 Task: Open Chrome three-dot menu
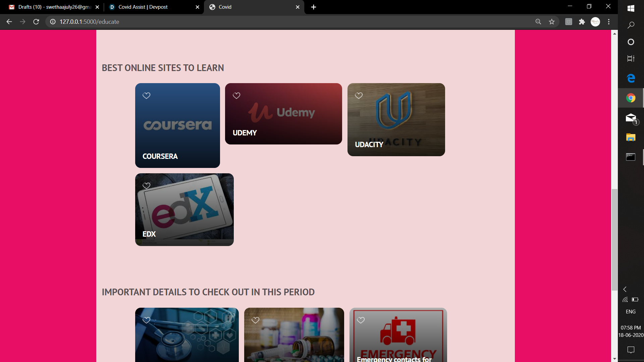coord(609,22)
